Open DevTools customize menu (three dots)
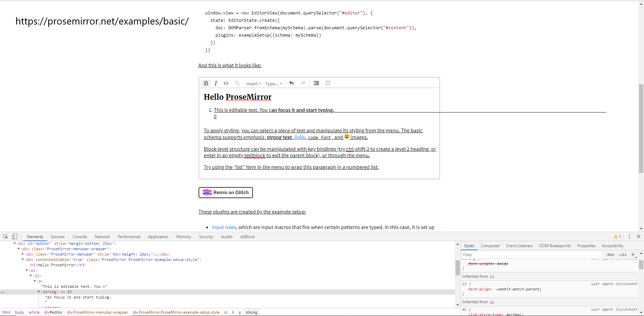The width and height of the screenshot is (644, 316). 629,236
